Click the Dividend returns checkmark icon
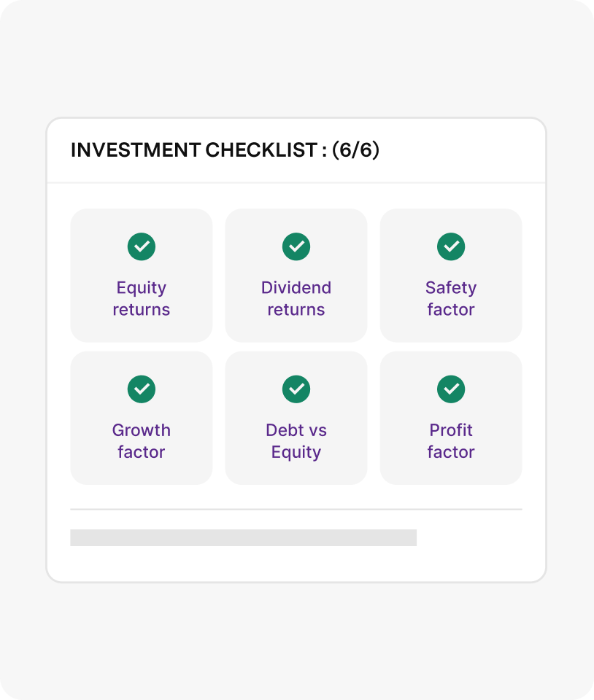This screenshot has width=594, height=700. click(x=296, y=246)
